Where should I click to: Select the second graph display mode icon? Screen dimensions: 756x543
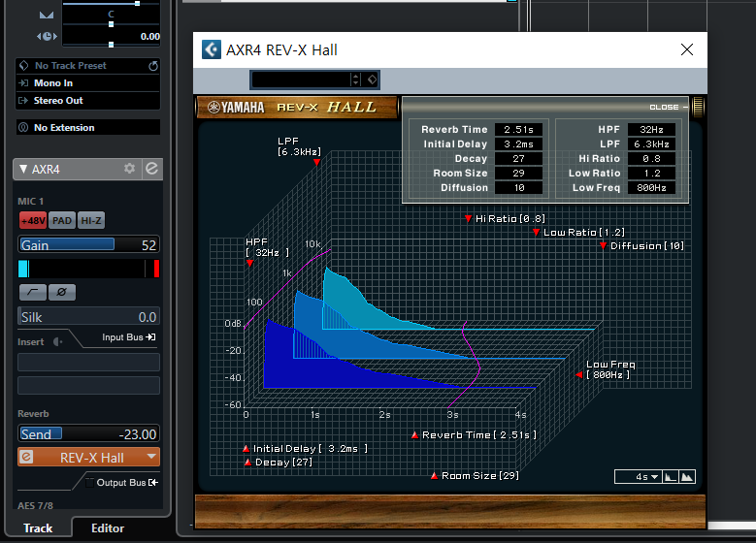[x=686, y=477]
